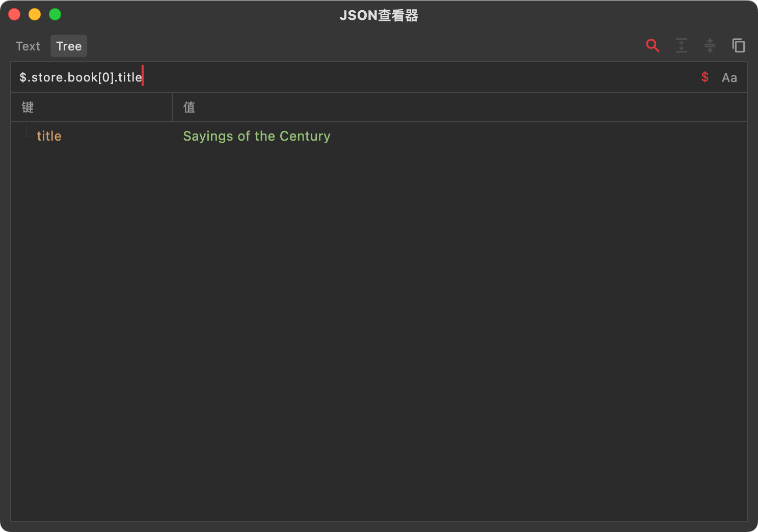Viewport: 758px width, 532px height.
Task: Toggle the $ JSONPath mode button
Action: (x=705, y=77)
